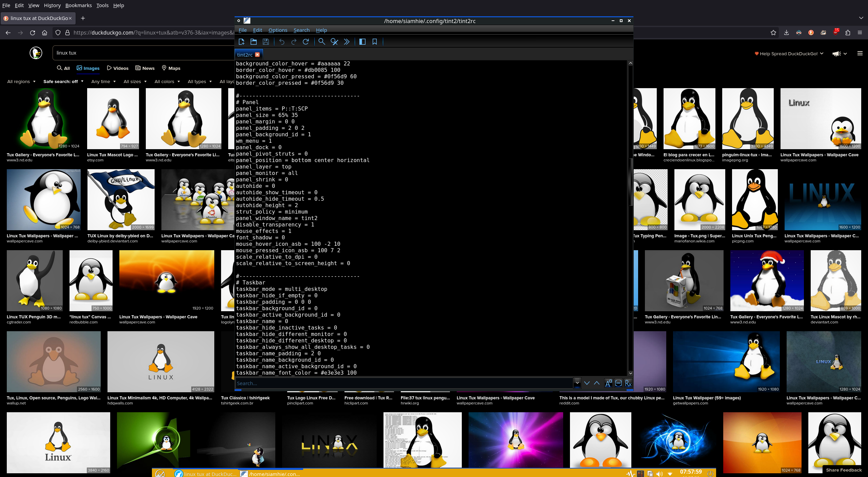Click the power button in the tint2 panel

tap(710, 473)
